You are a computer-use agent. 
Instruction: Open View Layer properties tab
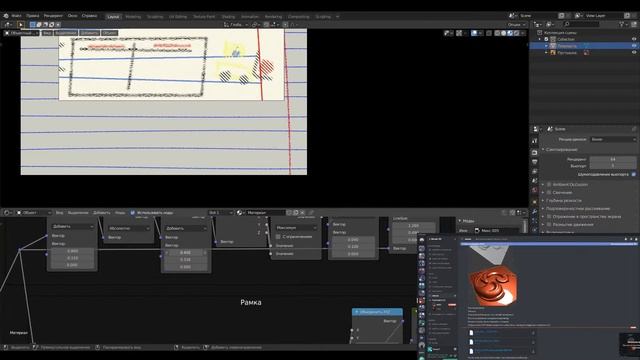click(x=535, y=171)
